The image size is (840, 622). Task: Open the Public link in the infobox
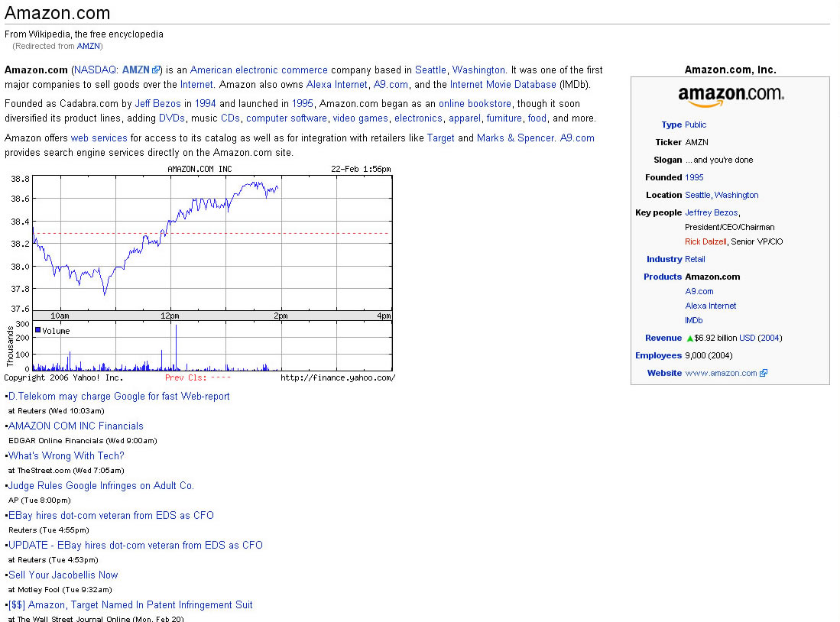[696, 125]
